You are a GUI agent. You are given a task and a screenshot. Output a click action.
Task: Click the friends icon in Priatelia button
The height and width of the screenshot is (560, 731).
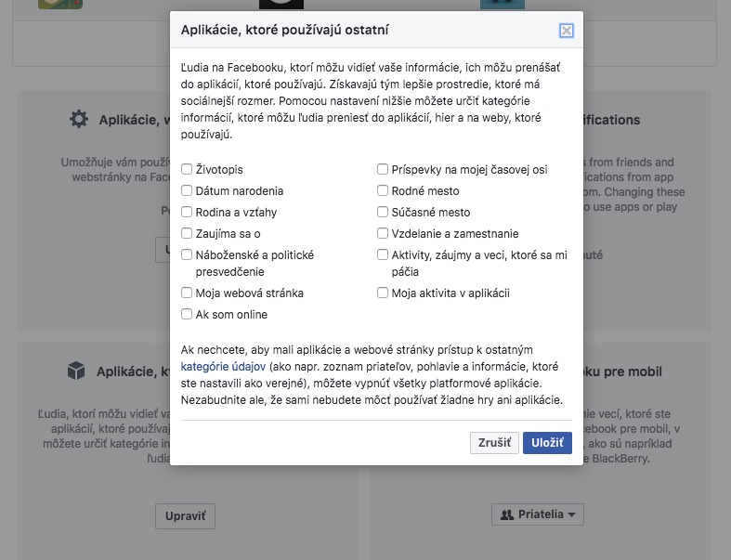coord(507,514)
